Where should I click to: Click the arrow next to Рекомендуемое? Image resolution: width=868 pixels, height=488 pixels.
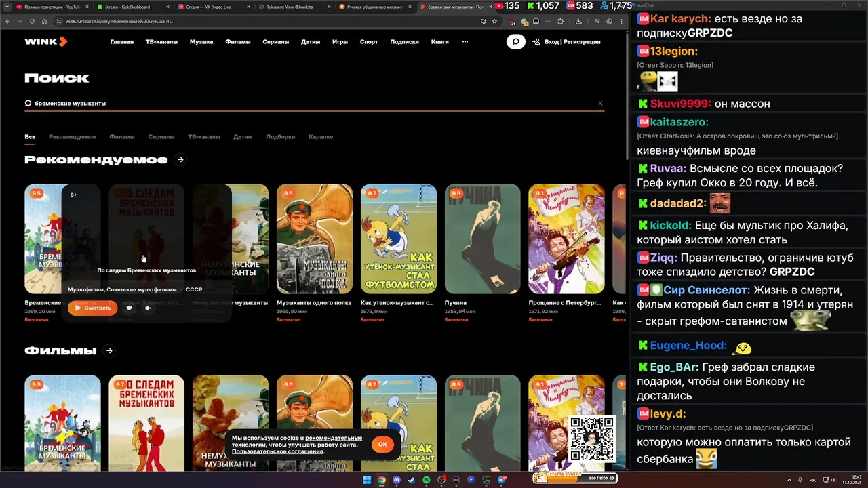(x=180, y=160)
